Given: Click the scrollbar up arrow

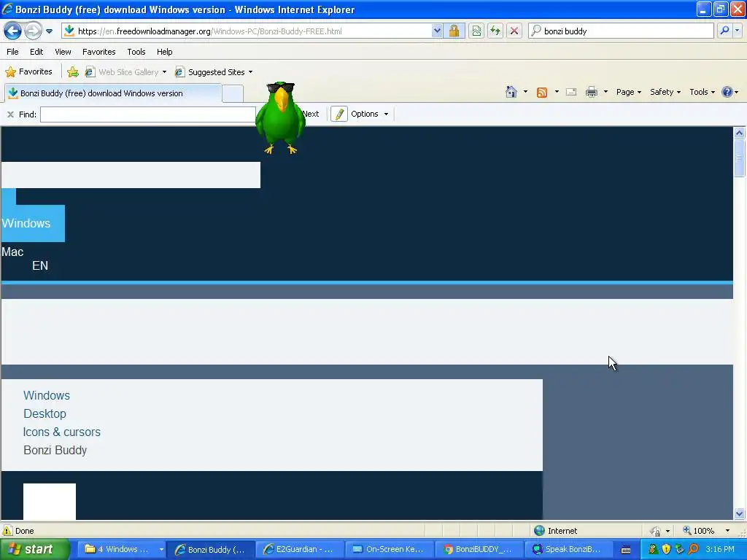Looking at the screenshot, I should point(740,133).
